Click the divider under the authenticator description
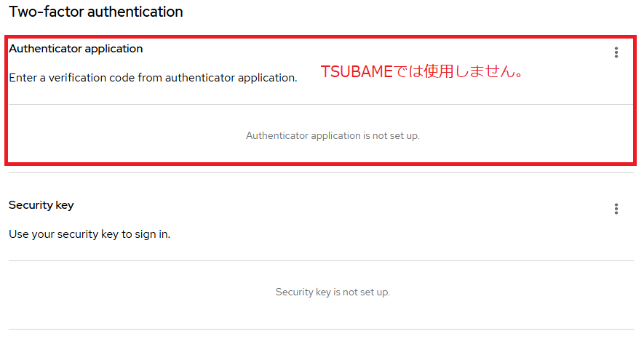Image resolution: width=644 pixels, height=339 pixels. pyautogui.click(x=320, y=104)
